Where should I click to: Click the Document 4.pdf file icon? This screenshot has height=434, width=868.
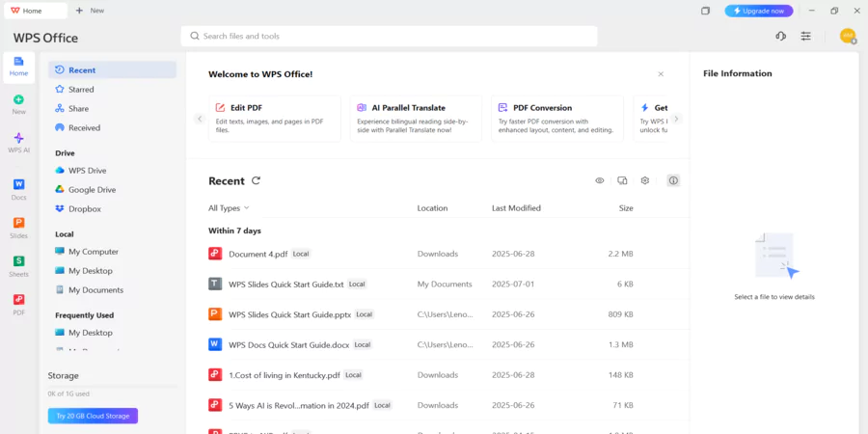coord(215,254)
